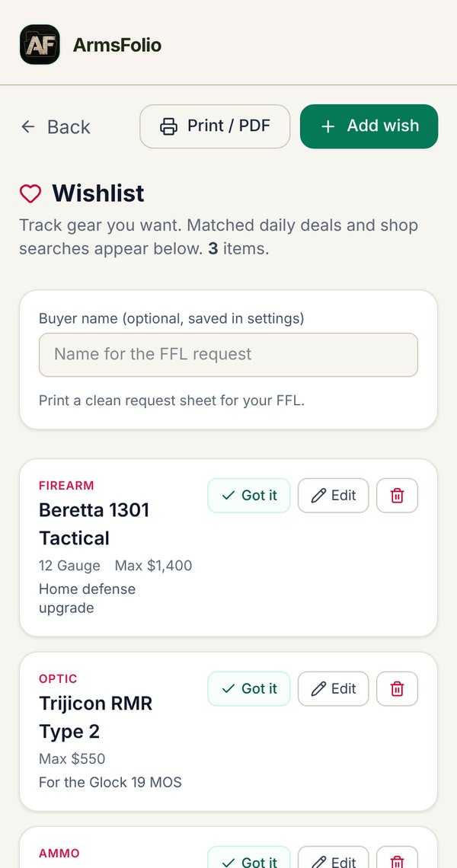Edit the Beretta 1301 Tactical entry

pyautogui.click(x=333, y=496)
